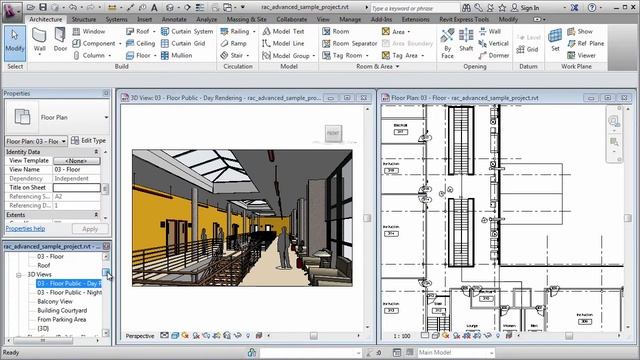Image resolution: width=640 pixels, height=360 pixels.
Task: Select the Shaft opening tool
Action: click(x=466, y=40)
